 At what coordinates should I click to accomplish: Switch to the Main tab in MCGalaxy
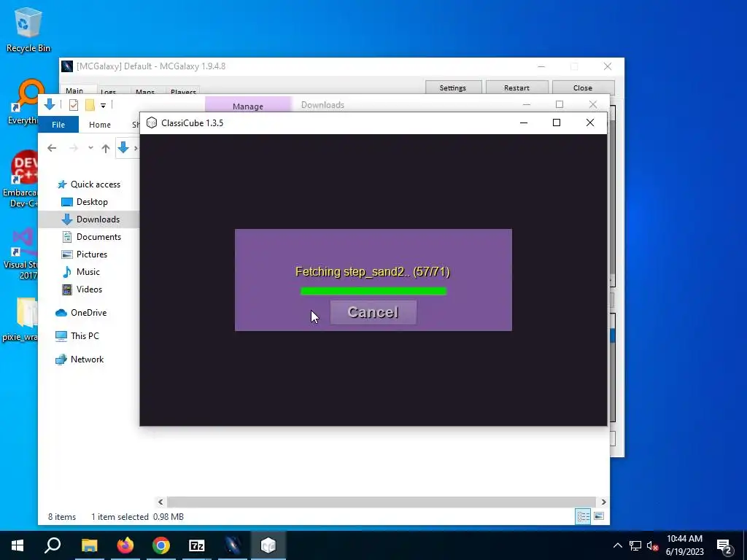[74, 90]
